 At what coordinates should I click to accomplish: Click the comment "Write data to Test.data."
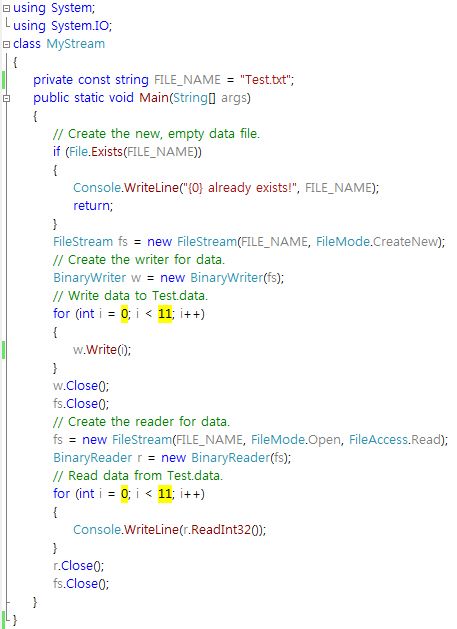pyautogui.click(x=130, y=296)
